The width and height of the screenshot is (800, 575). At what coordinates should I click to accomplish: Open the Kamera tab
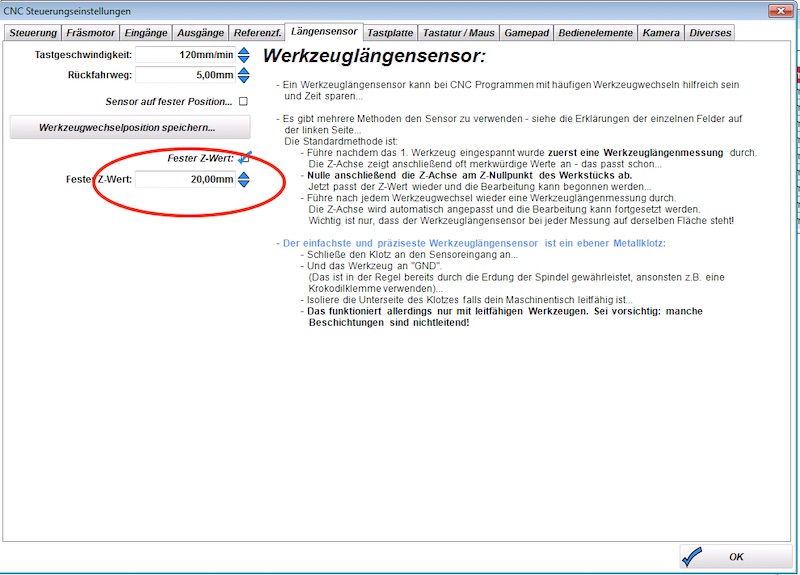point(661,33)
